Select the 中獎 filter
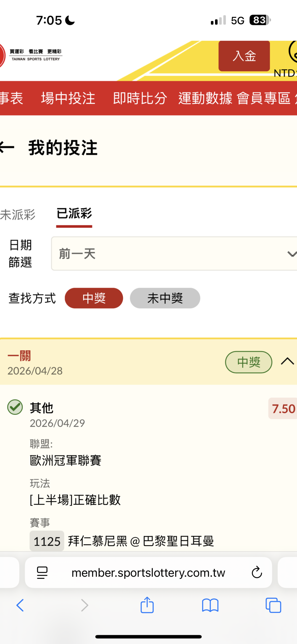This screenshot has width=297, height=644. click(x=94, y=298)
